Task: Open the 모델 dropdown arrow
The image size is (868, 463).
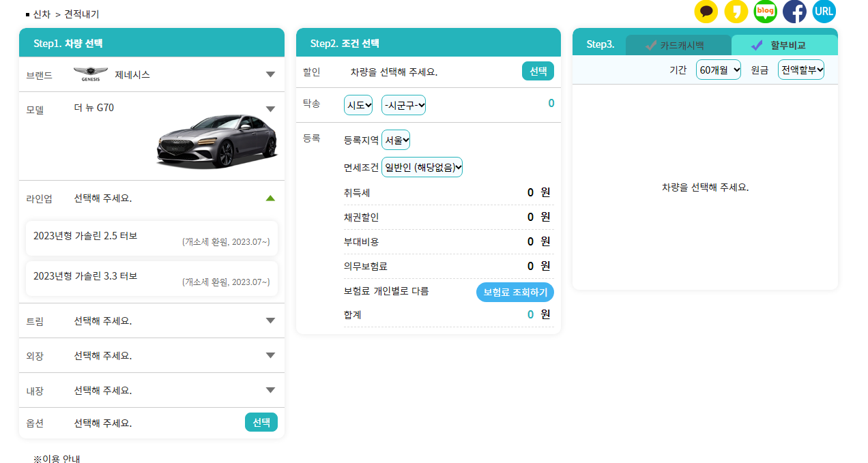Action: [270, 109]
